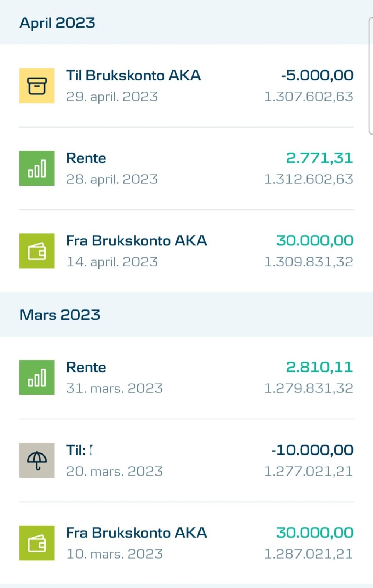Tap the bar chart icon for 31. mars Rente

[37, 377]
